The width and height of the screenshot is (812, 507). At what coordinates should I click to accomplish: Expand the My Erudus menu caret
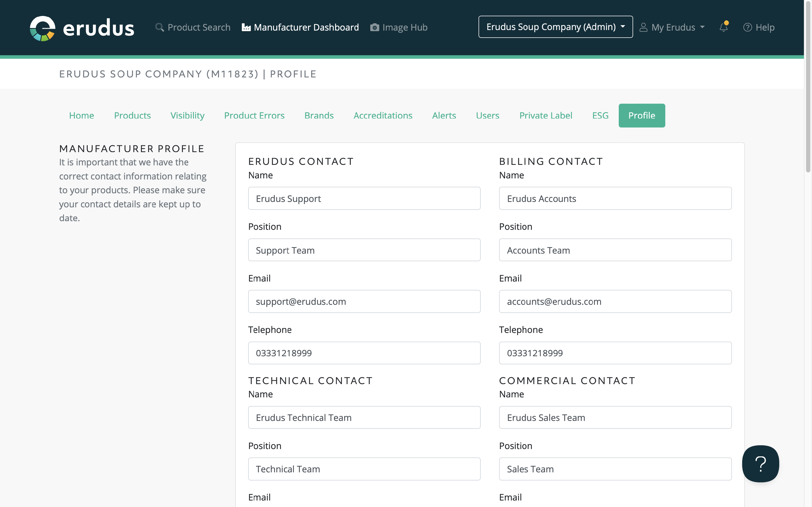click(x=702, y=27)
